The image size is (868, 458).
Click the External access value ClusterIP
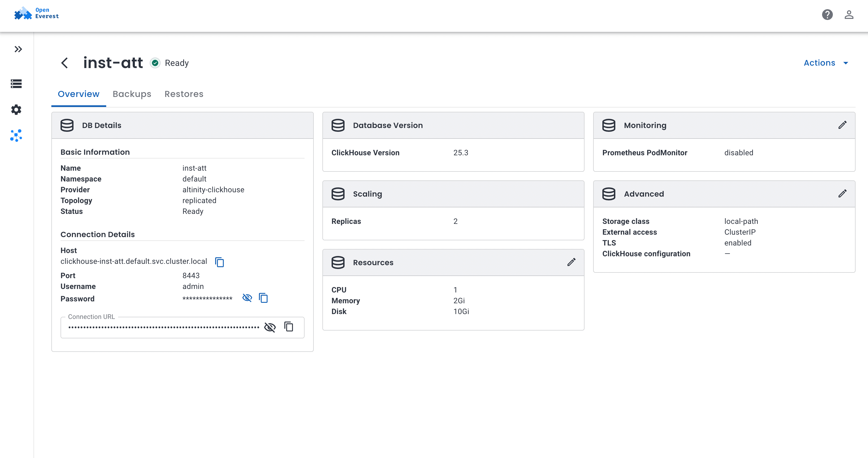[740, 232]
